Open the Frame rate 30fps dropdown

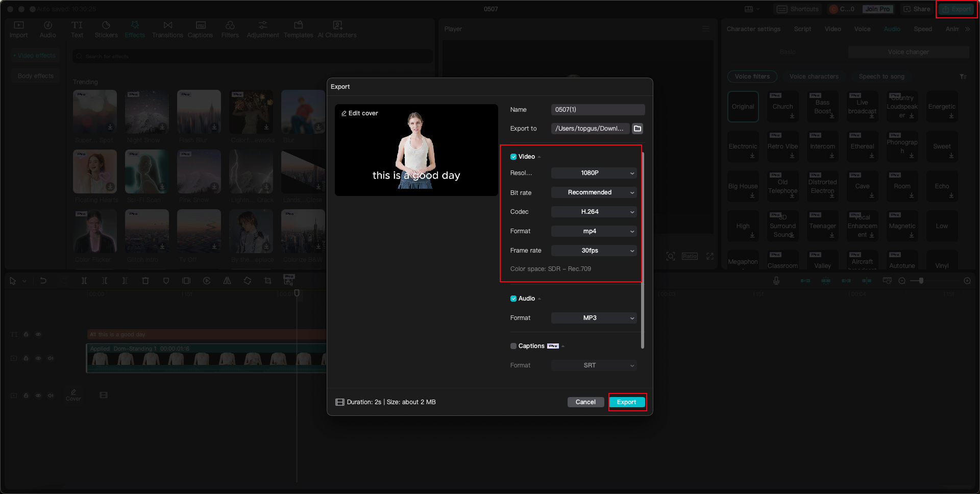coord(594,251)
